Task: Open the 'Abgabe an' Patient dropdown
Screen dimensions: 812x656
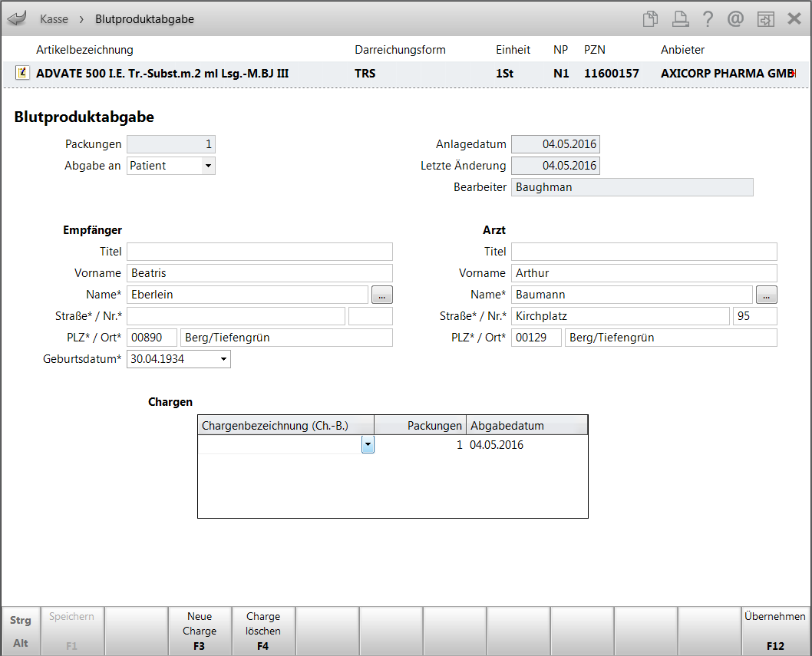Action: (207, 165)
